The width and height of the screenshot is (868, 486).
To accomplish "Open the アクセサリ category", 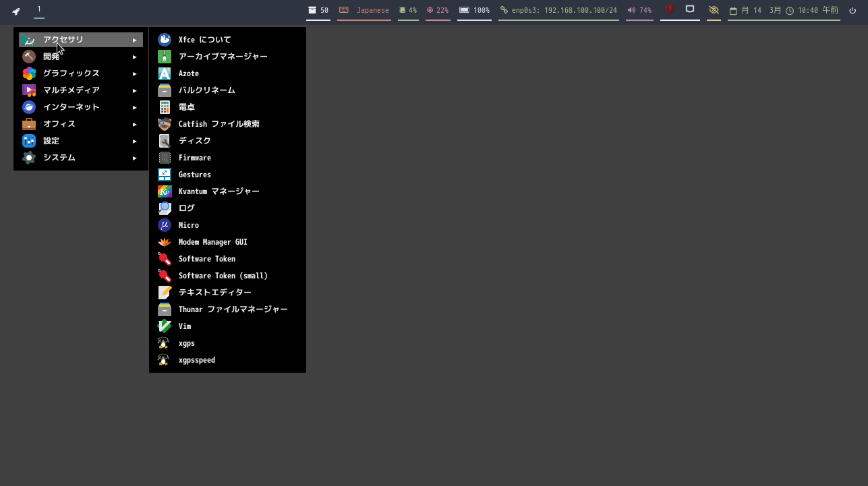I will pyautogui.click(x=81, y=40).
